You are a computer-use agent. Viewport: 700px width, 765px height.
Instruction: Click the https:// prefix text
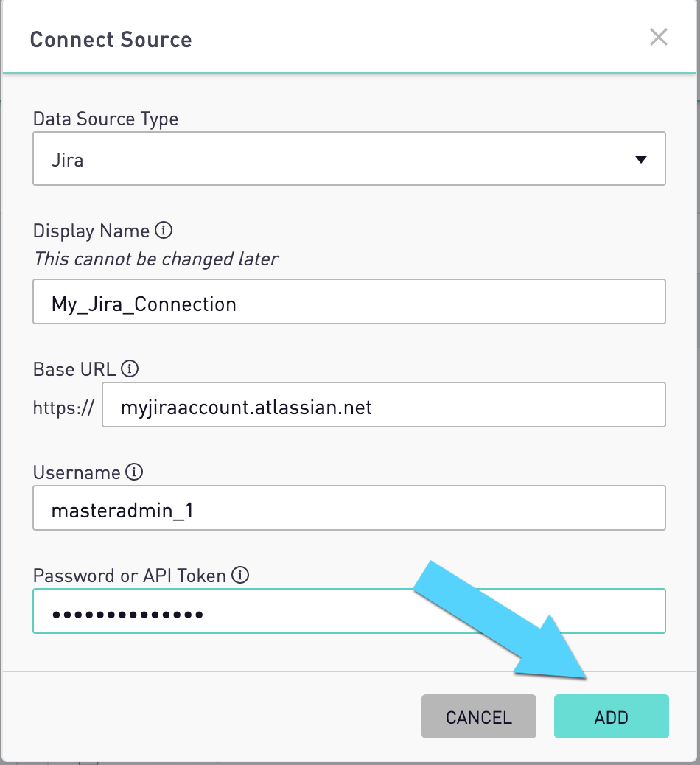[x=63, y=408]
